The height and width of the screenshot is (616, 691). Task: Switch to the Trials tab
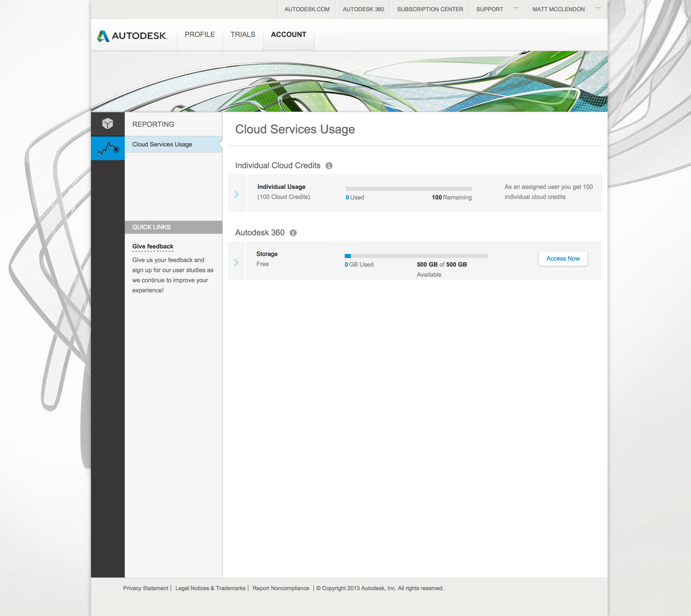(x=243, y=34)
